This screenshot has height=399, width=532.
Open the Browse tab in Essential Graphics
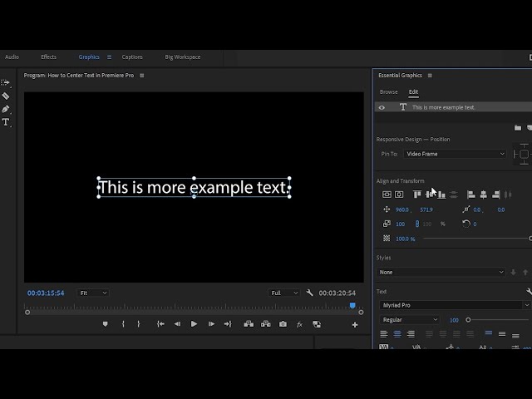[388, 91]
